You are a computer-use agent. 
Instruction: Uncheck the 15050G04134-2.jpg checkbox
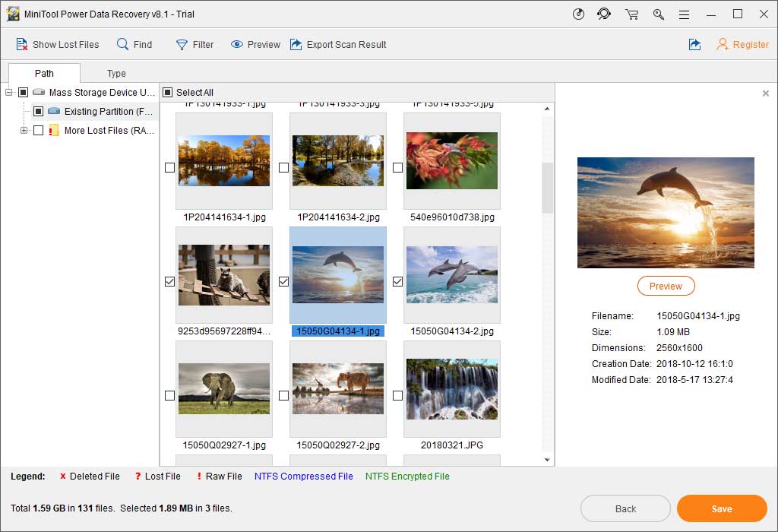point(397,281)
